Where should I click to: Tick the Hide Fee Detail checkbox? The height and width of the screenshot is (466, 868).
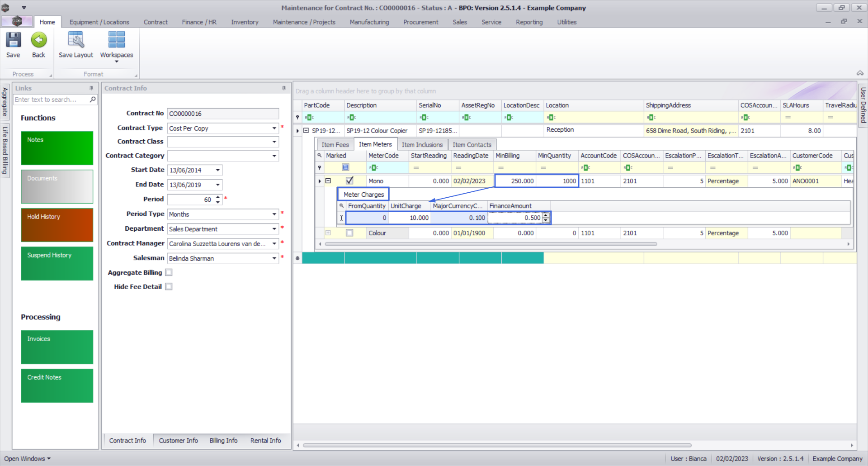click(169, 287)
